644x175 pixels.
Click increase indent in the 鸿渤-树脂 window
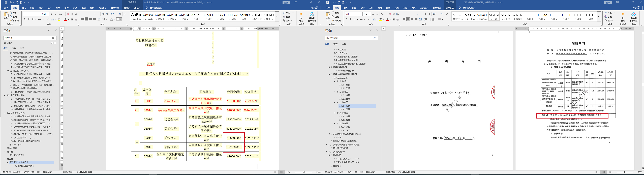click(429, 14)
